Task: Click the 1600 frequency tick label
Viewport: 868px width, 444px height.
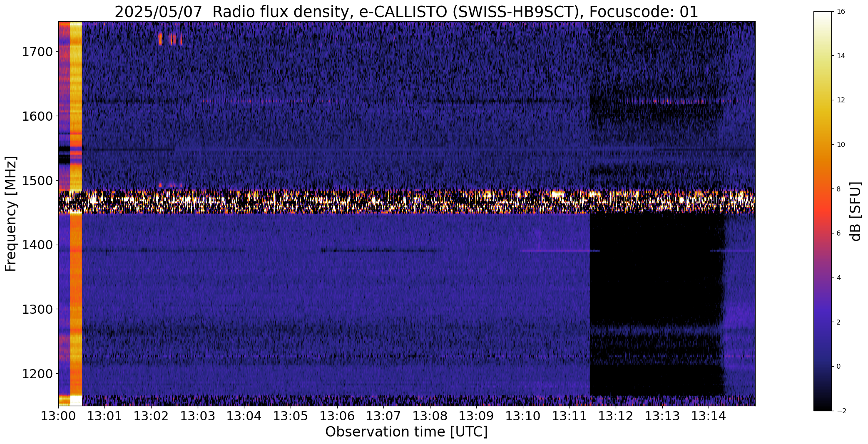Action: [x=37, y=116]
